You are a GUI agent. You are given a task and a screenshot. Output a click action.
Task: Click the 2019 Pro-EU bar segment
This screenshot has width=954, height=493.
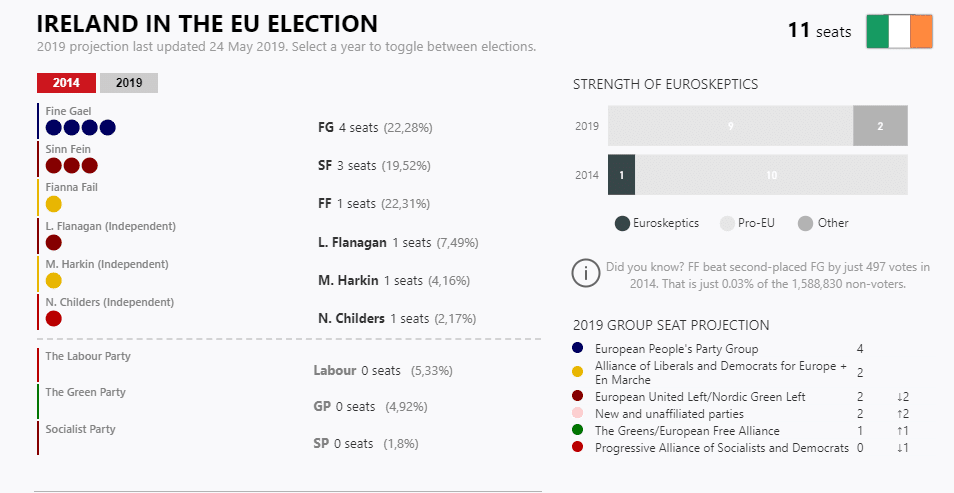point(730,126)
